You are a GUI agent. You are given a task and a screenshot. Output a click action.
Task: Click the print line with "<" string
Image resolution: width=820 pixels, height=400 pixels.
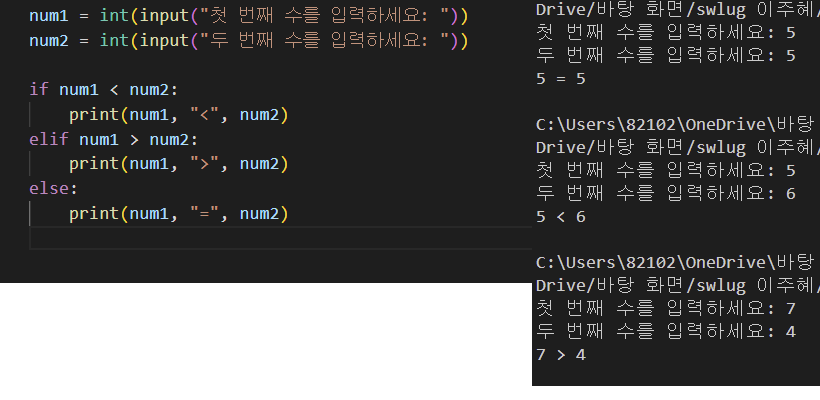coord(178,115)
